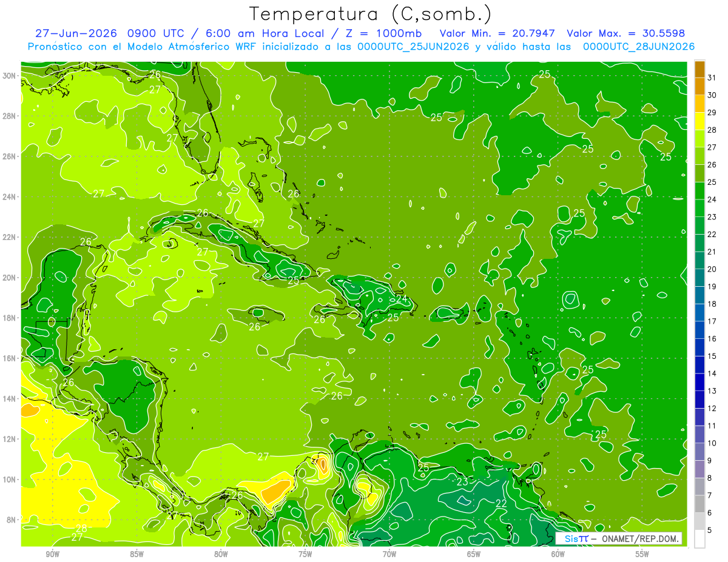Click legend value label 29
The height and width of the screenshot is (562, 728).
[x=712, y=112]
